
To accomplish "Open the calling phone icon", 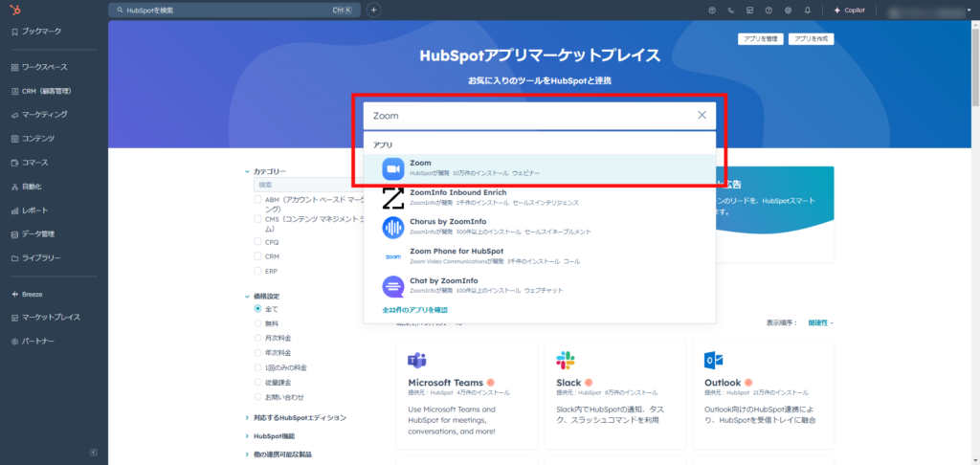I will pos(731,10).
